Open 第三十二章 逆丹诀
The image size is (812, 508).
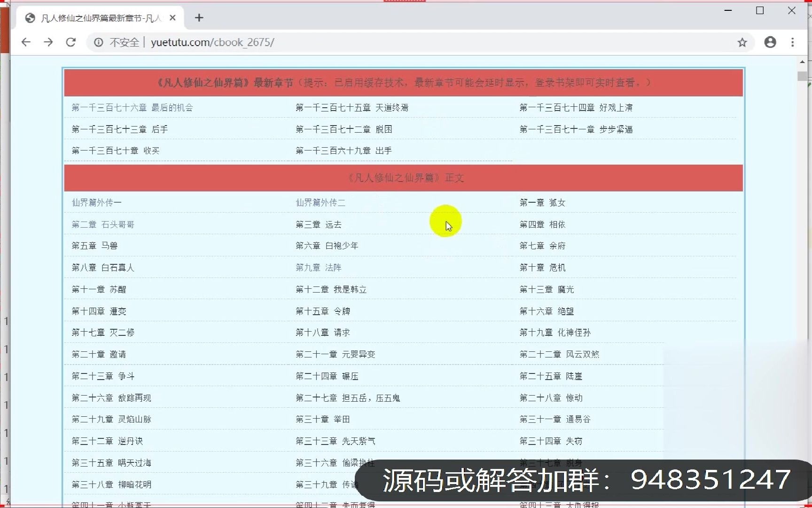point(107,441)
